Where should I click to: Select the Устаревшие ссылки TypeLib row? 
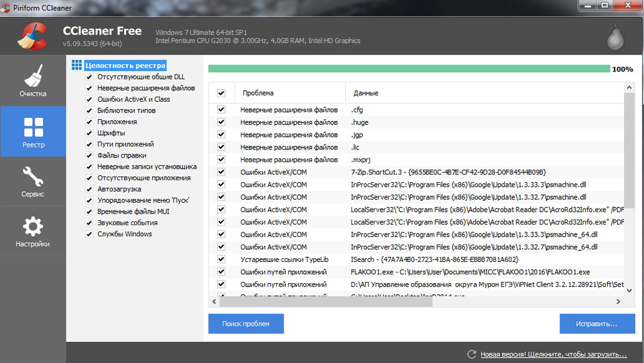(417, 259)
